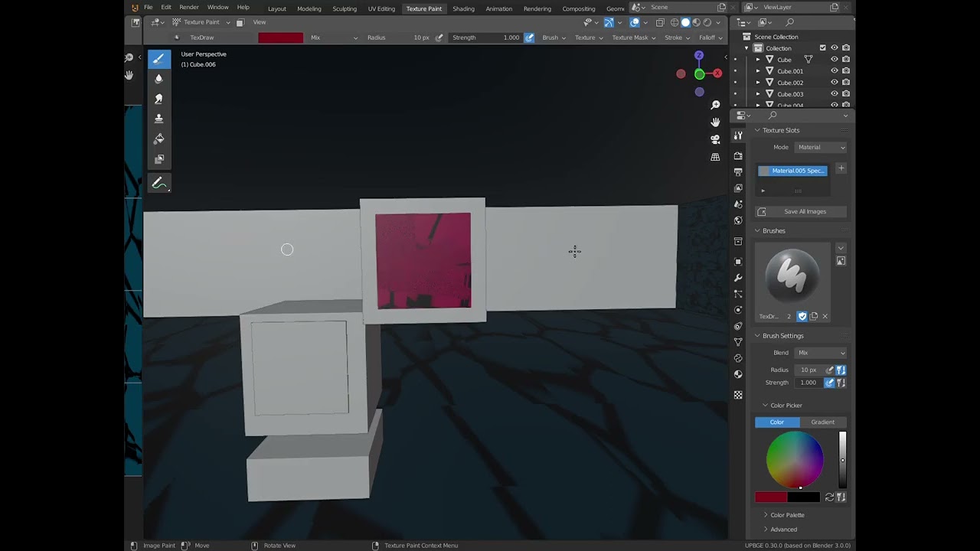
Task: Open the Physics properties tab
Action: click(x=738, y=310)
